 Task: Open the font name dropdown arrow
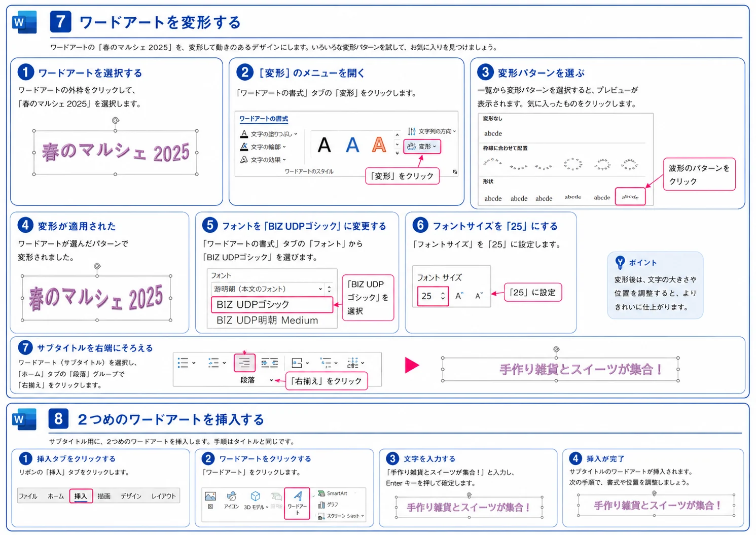320,289
